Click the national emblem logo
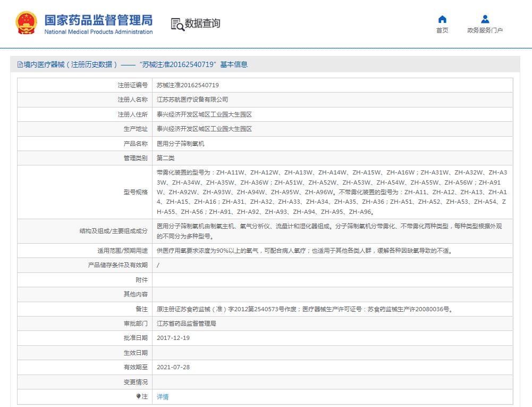 click(26, 24)
